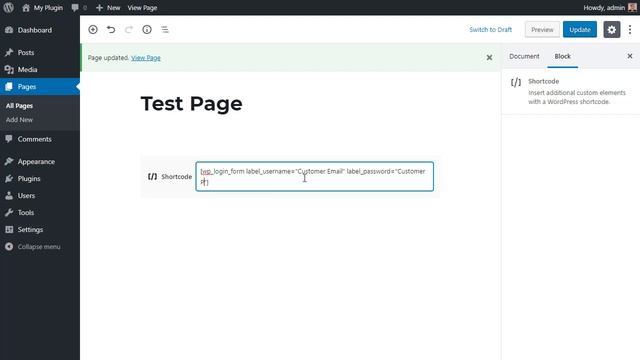Image resolution: width=640 pixels, height=360 pixels.
Task: Open the All Pages submenu link
Action: pos(19,106)
